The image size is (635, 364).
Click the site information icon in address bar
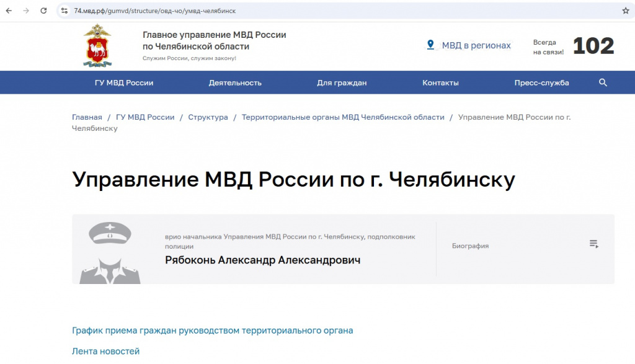[64, 11]
